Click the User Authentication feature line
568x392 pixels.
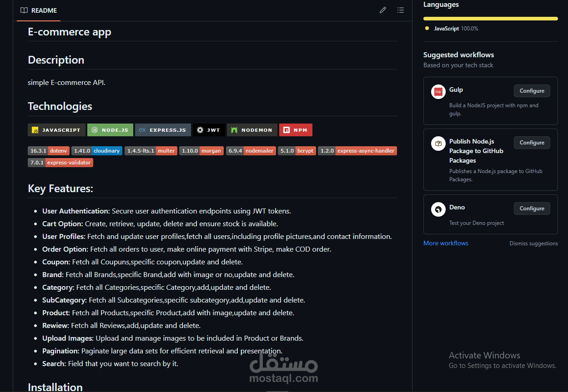[166, 211]
